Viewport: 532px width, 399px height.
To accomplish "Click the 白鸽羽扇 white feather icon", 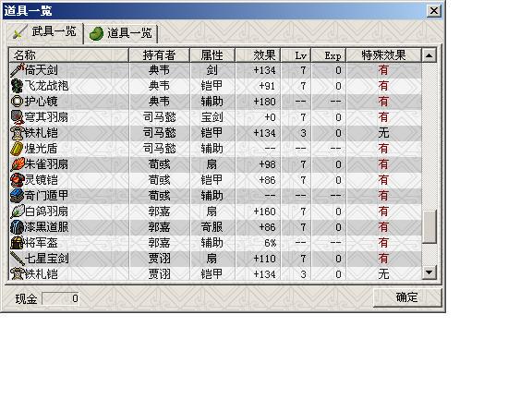I will (18, 212).
